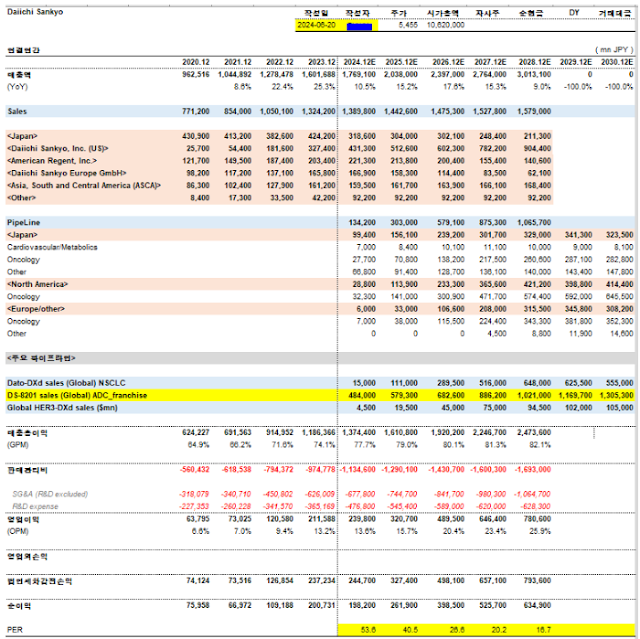This screenshot has height=639, width=640.
Task: Click the red value "-560,432"
Action: (x=195, y=470)
